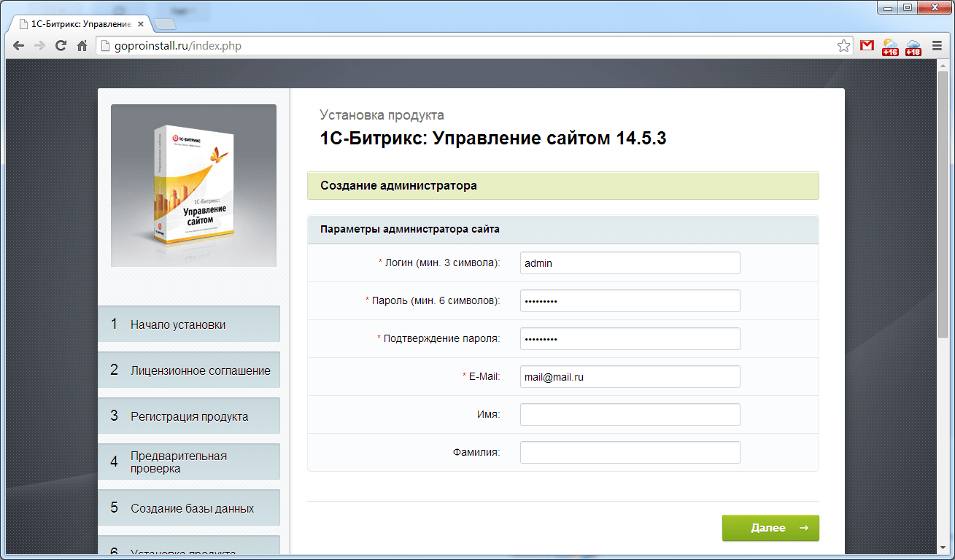Go back with the browser back arrow
This screenshot has height=560, width=955.
(18, 46)
